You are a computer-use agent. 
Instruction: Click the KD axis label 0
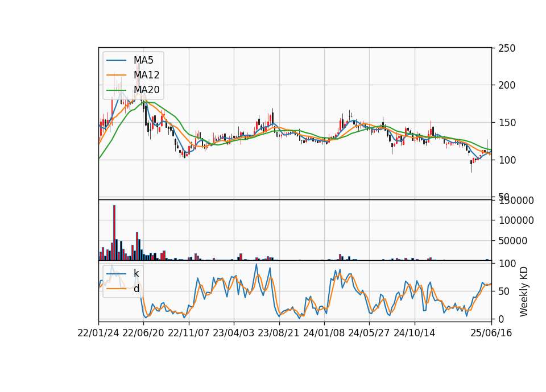point(501,319)
